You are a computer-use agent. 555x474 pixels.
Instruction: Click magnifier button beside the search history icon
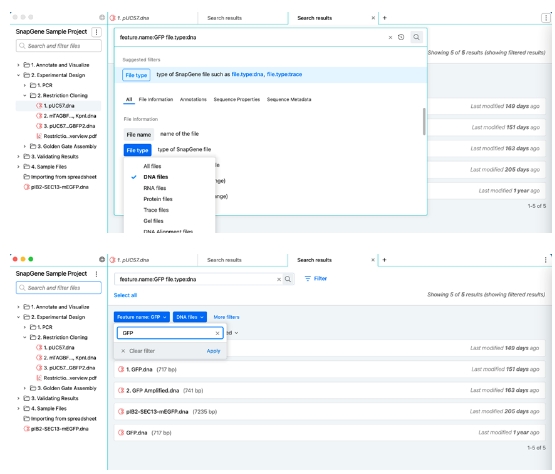(x=417, y=37)
